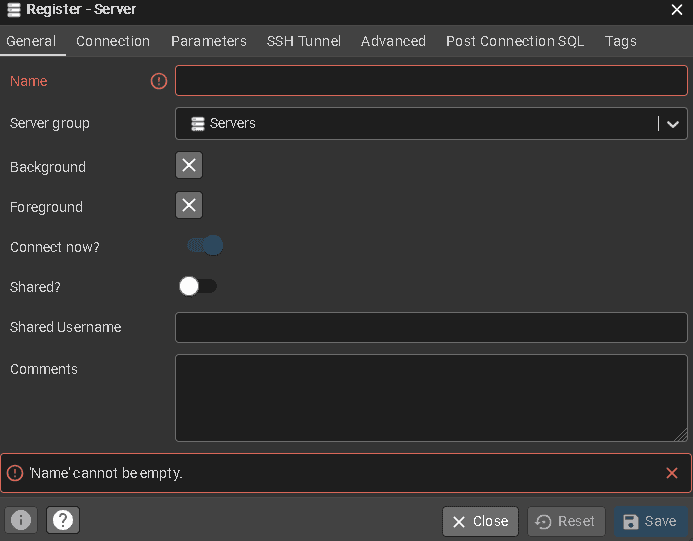Click the Save button
The image size is (693, 541).
[650, 521]
